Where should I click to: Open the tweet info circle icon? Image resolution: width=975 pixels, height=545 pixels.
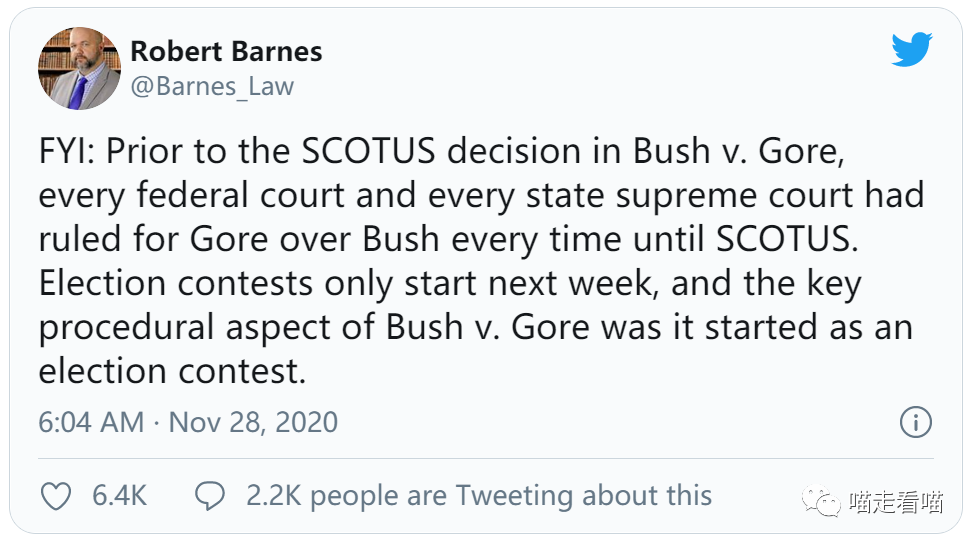coord(916,422)
